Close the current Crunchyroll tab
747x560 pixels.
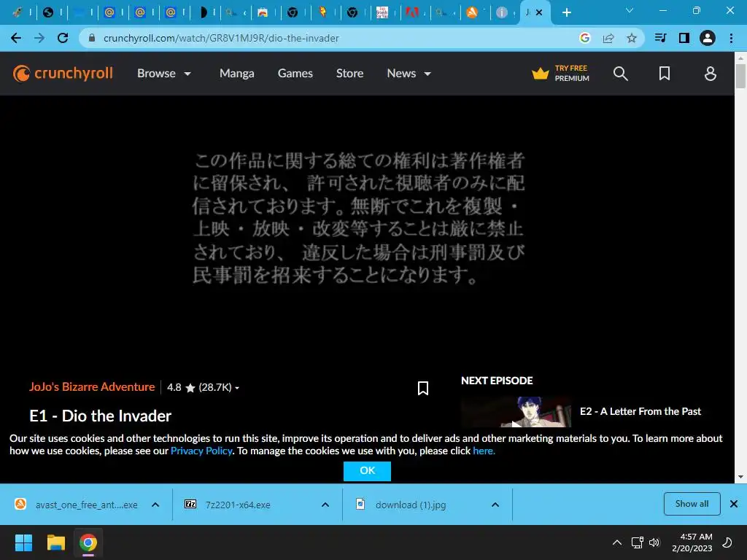tap(539, 12)
